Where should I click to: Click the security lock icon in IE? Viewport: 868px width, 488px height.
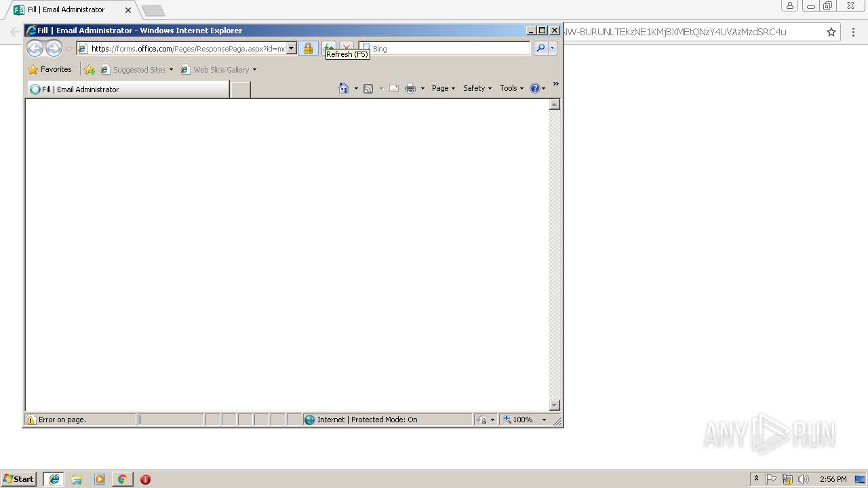point(308,48)
